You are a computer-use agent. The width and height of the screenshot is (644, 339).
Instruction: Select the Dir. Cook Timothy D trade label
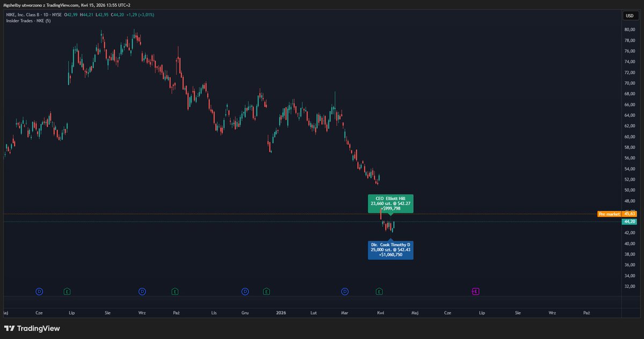(x=391, y=250)
